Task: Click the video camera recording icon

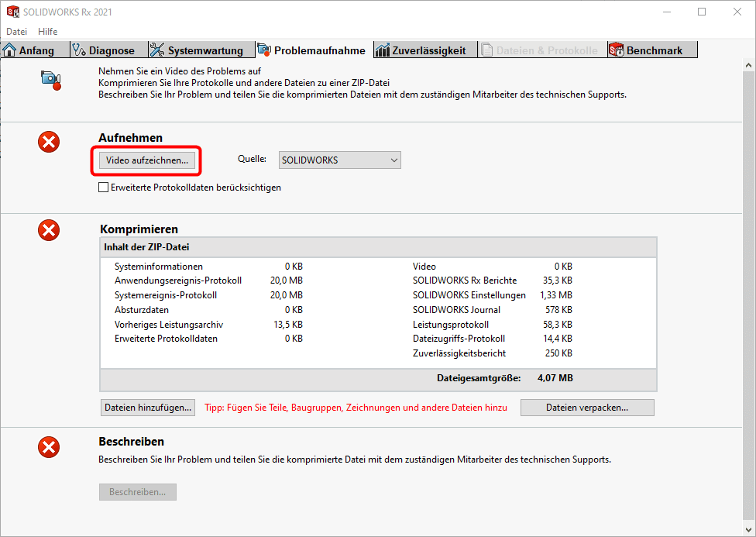Action: 50,80
